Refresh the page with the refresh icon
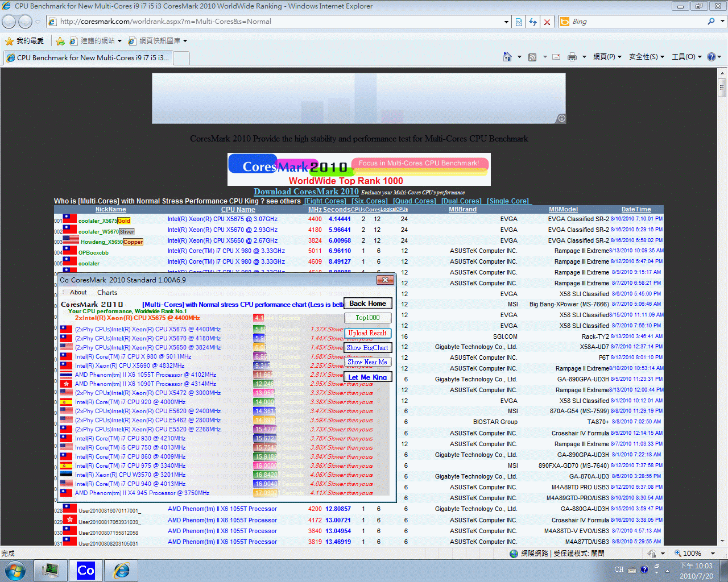728x582 pixels. pyautogui.click(x=533, y=22)
